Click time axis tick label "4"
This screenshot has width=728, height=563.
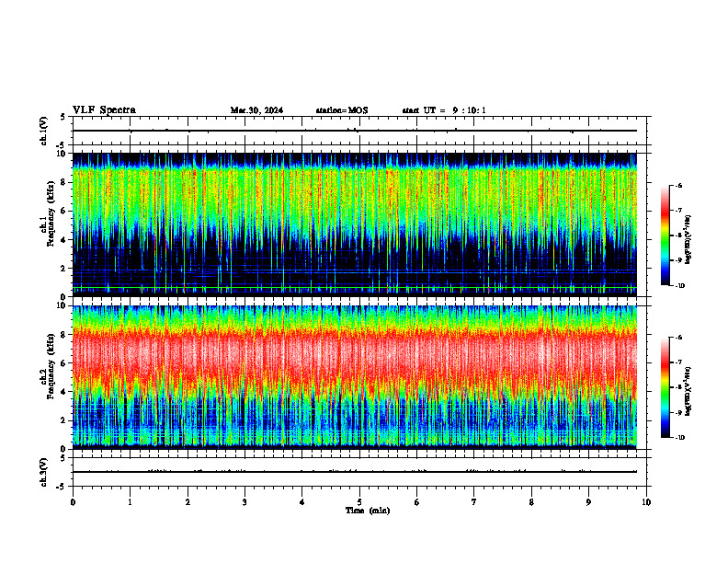tap(302, 502)
